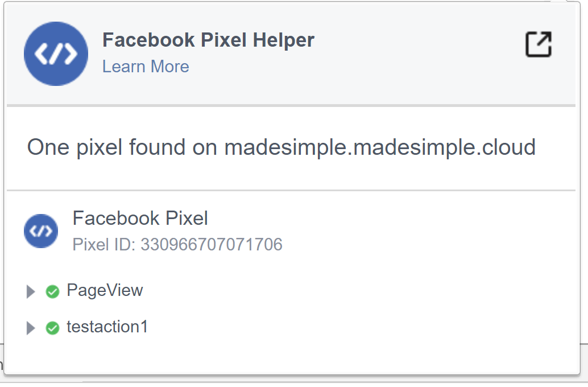Click the success indicator for the testaction1 event
This screenshot has width=588, height=387.
(x=52, y=328)
